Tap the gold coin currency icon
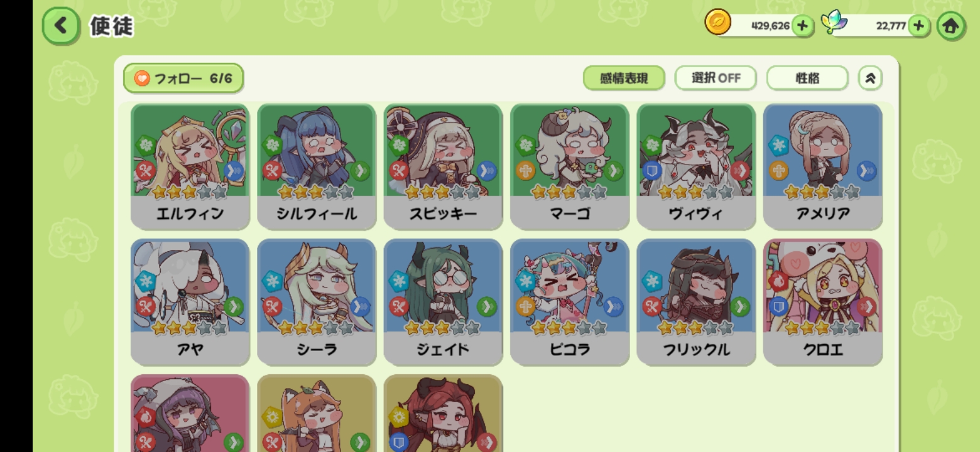Screen dimensions: 980x452 point(718,23)
